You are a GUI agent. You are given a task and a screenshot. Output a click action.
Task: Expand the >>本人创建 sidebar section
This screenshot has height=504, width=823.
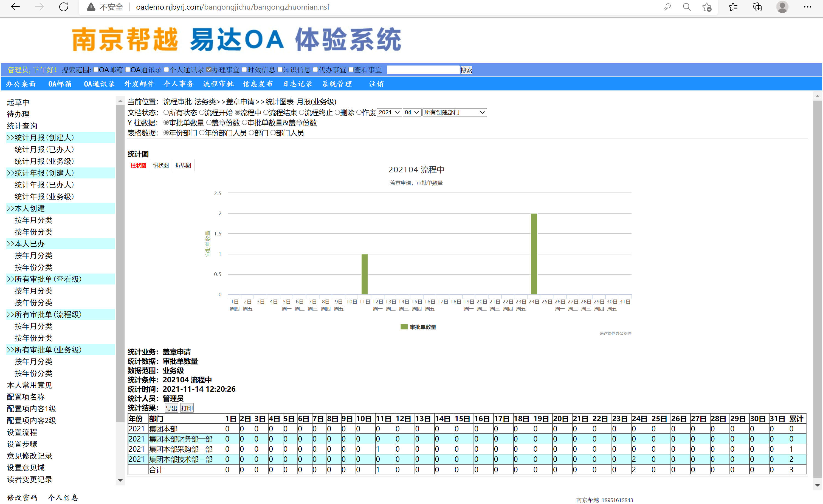pos(60,208)
